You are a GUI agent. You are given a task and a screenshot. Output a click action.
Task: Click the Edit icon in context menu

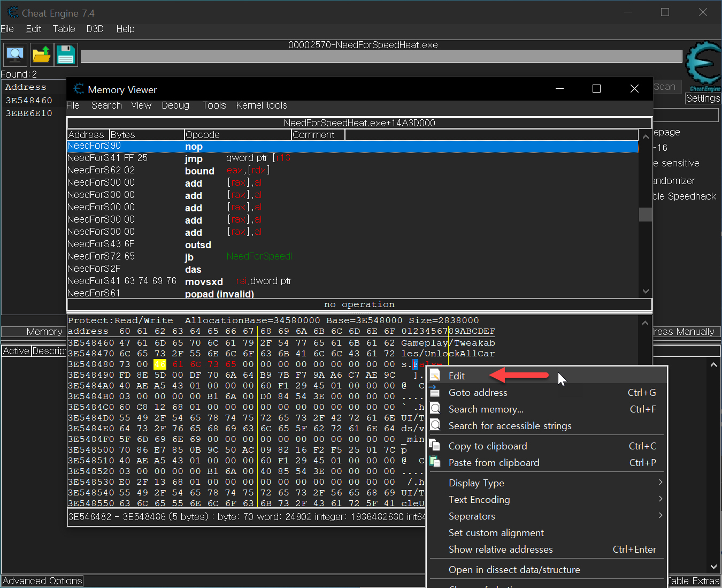tap(435, 376)
